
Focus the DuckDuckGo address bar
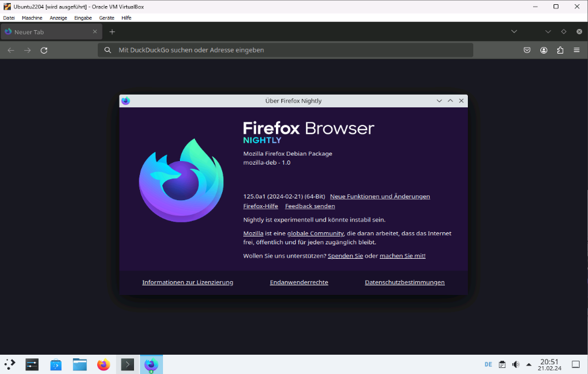click(x=286, y=50)
